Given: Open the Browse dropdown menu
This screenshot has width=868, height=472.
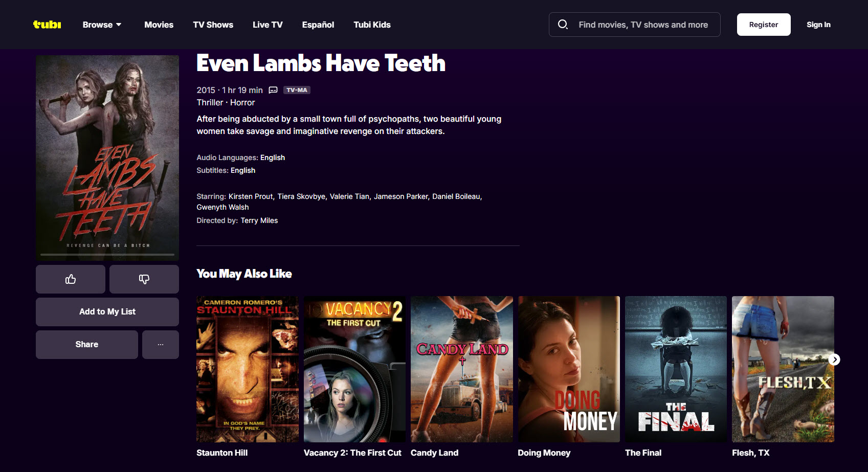Looking at the screenshot, I should 102,25.
